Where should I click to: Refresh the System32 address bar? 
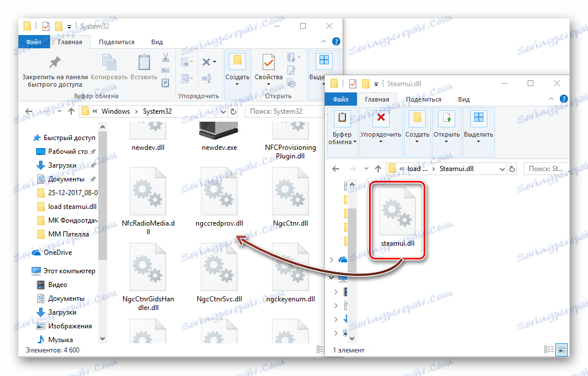(x=233, y=111)
